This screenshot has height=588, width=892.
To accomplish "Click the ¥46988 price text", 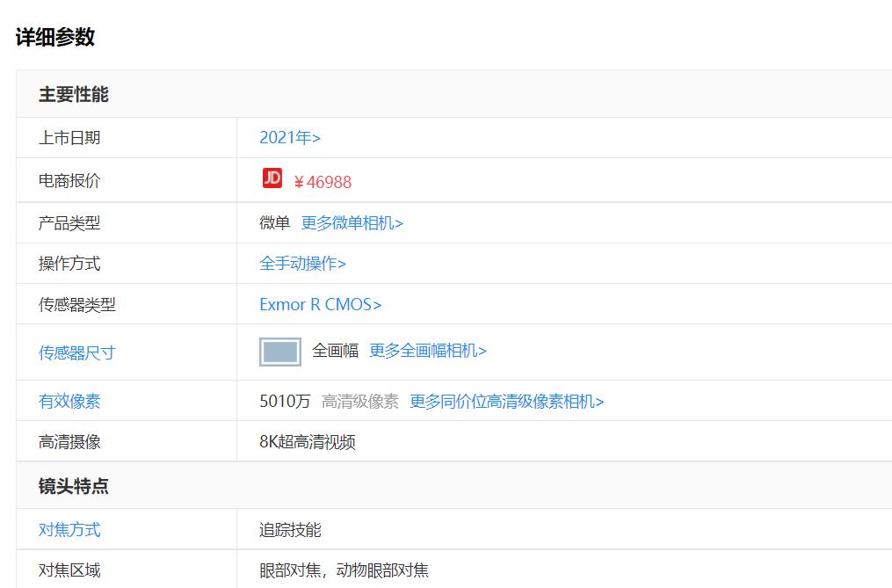I will click(x=323, y=181).
